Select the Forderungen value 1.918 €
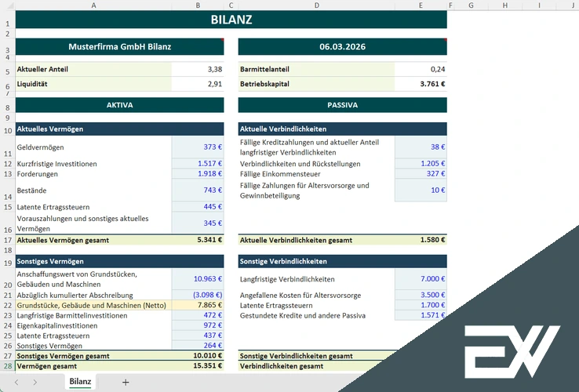Image resolution: width=579 pixels, height=392 pixels. point(197,174)
